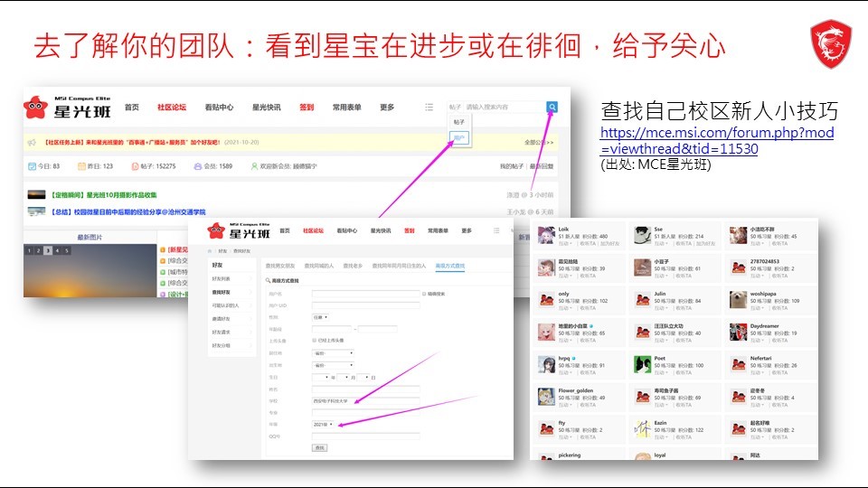Open the list icon in the friend-search header
The image size is (868, 488).
coord(496,230)
